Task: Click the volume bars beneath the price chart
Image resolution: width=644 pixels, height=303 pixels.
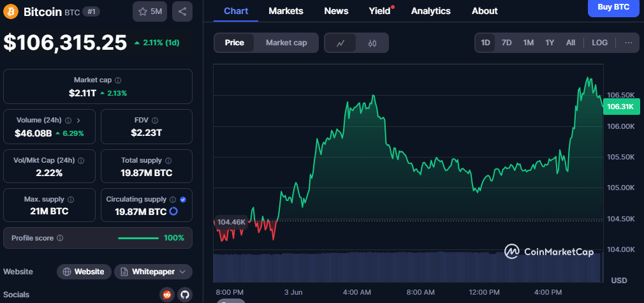Action: click(408, 267)
